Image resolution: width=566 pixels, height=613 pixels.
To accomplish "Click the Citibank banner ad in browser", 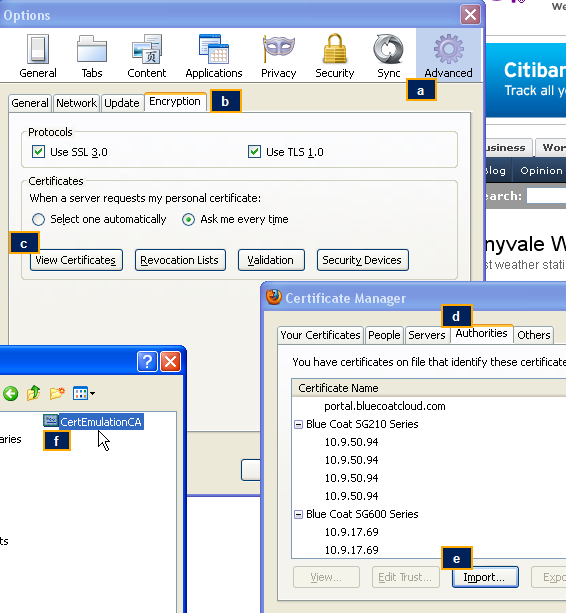I will click(x=526, y=80).
